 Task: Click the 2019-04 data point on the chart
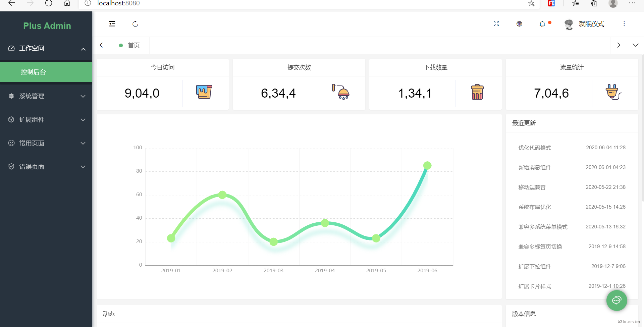click(x=325, y=223)
